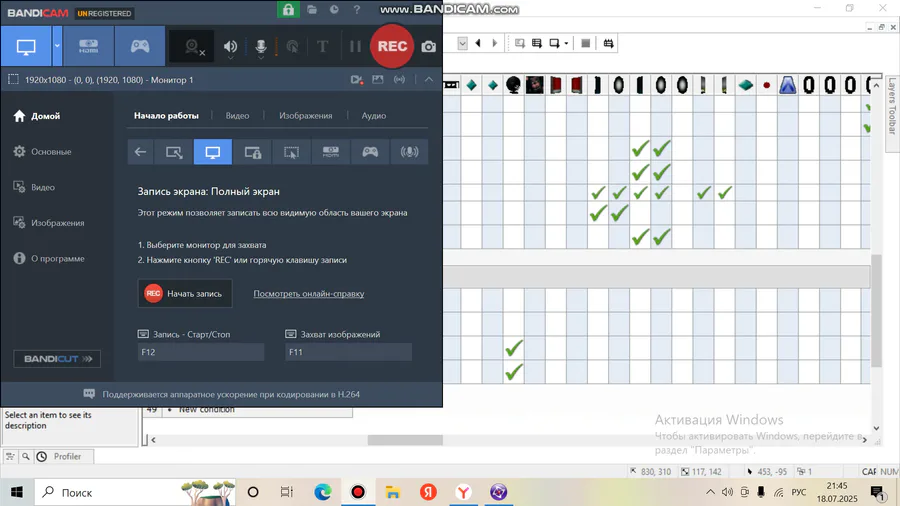Click the grid's vertical scrollbar thumb
Screen dimensions: 900x506
tap(876, 310)
